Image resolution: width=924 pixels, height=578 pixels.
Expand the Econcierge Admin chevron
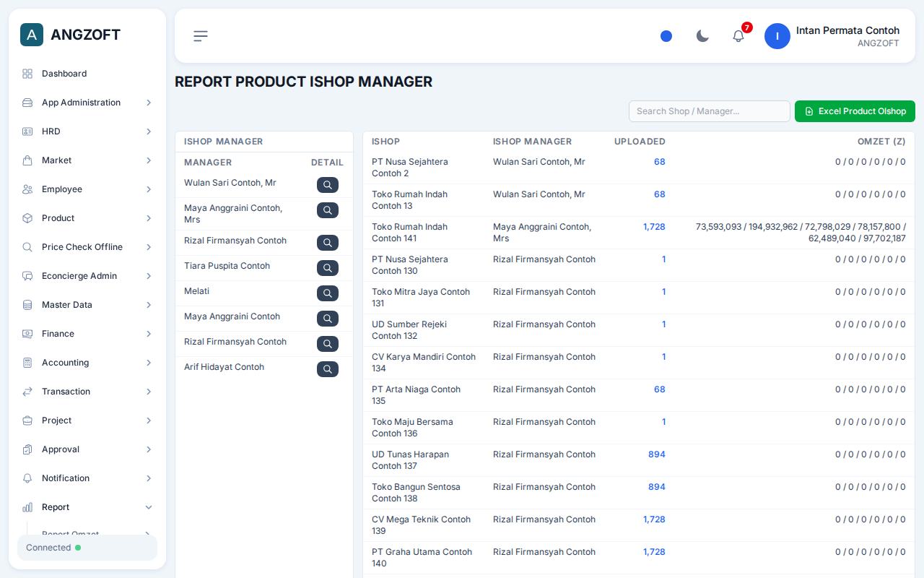(149, 276)
